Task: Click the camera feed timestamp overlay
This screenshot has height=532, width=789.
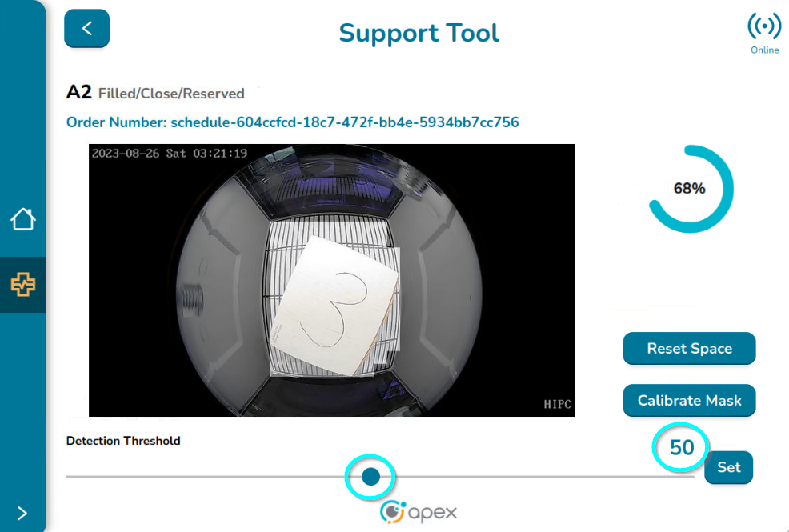Action: tap(170, 153)
